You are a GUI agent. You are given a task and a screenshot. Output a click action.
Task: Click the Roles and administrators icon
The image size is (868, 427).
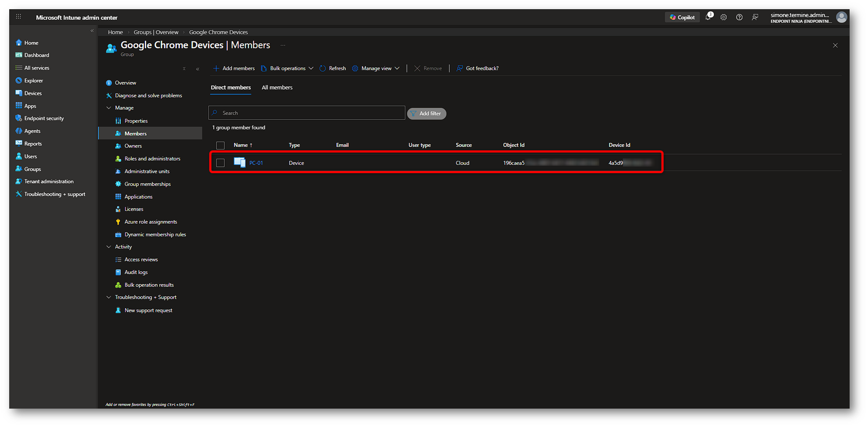point(118,159)
